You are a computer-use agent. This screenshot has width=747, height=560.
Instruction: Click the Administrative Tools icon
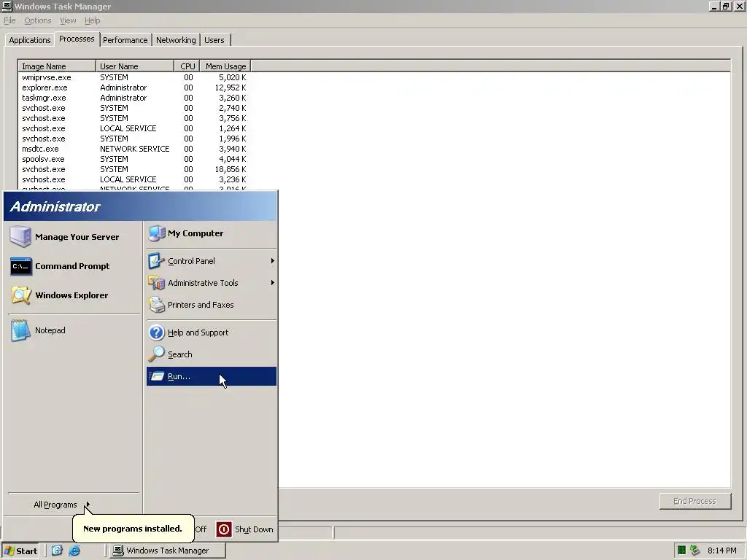click(x=156, y=283)
